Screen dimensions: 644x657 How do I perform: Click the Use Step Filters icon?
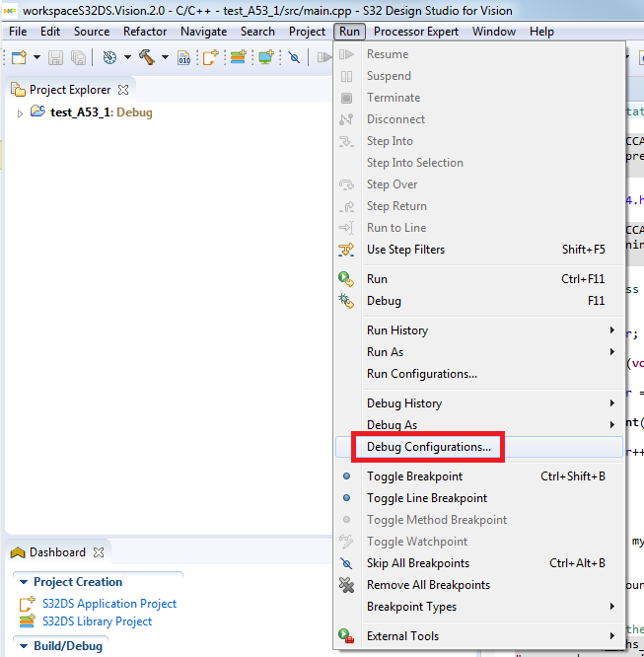[346, 250]
